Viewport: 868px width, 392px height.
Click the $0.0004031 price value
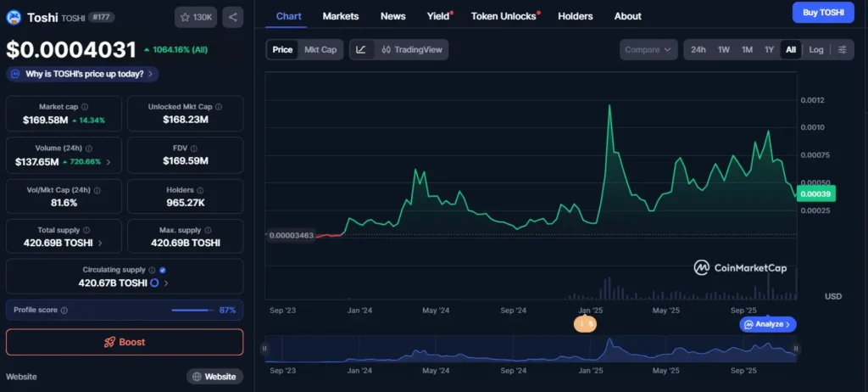click(71, 49)
